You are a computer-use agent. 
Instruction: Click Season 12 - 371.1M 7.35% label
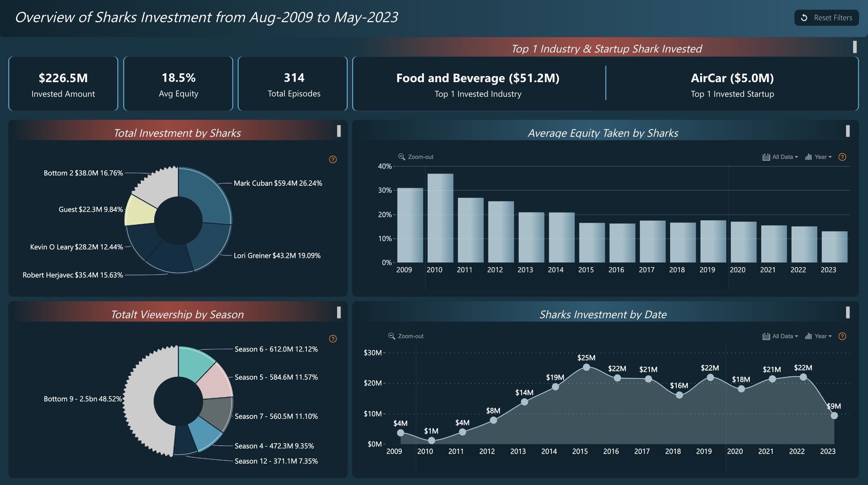(x=276, y=461)
